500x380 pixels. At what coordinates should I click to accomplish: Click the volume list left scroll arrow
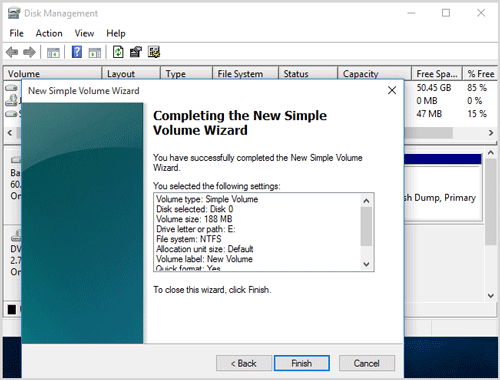pos(10,133)
